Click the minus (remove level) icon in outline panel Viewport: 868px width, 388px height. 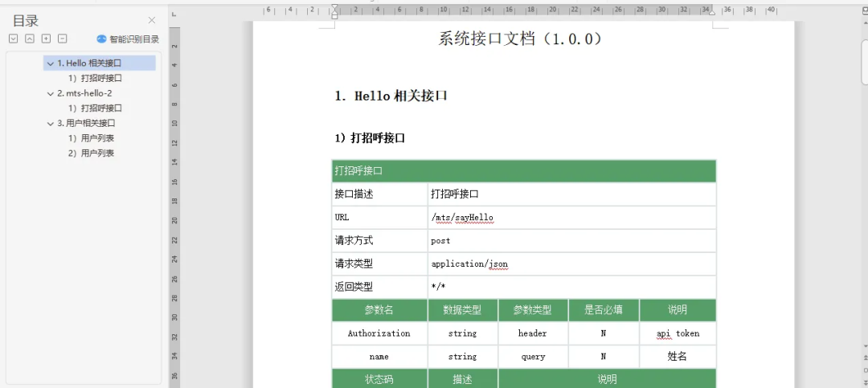(x=63, y=39)
